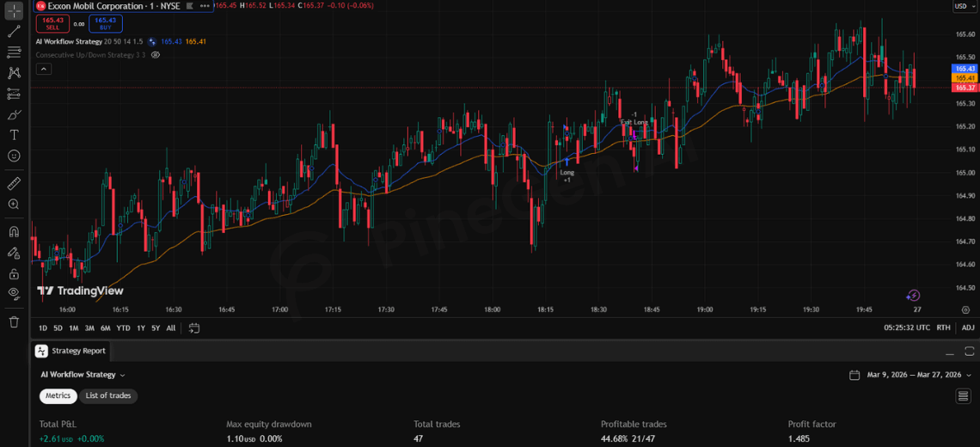The width and height of the screenshot is (980, 447).
Task: Select the brush drawing tool
Action: pyautogui.click(x=14, y=114)
